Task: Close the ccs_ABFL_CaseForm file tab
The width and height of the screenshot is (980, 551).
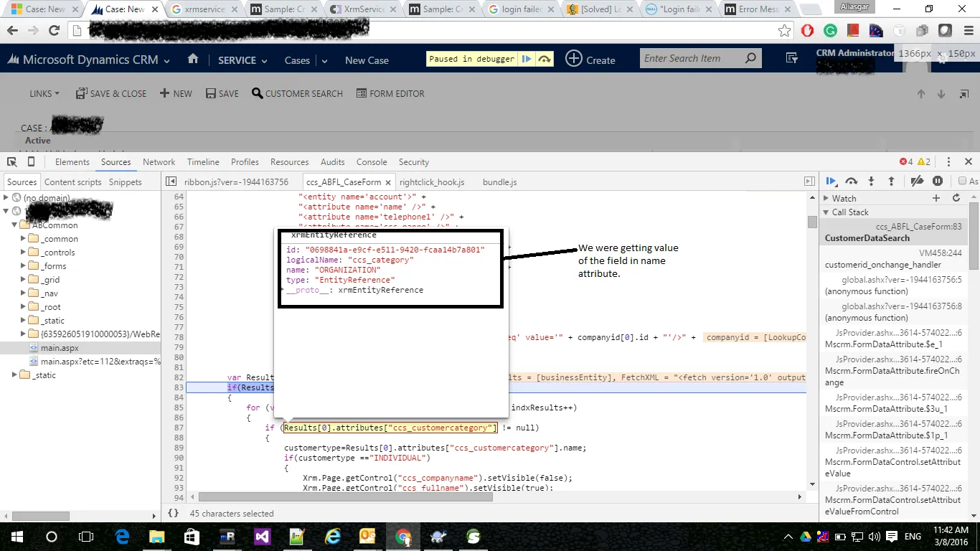Action: [x=387, y=182]
